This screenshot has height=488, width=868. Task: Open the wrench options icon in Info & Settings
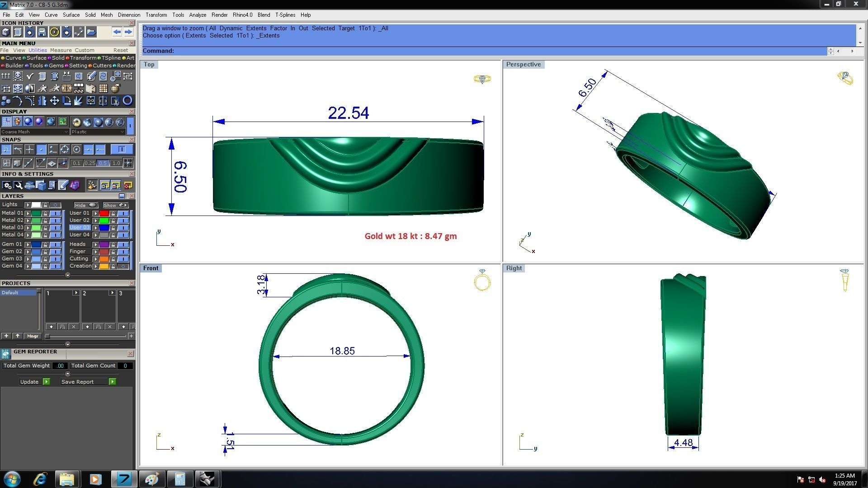click(x=18, y=185)
